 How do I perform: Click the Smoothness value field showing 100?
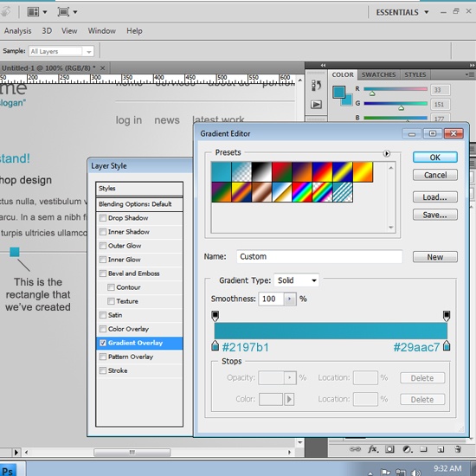(271, 299)
